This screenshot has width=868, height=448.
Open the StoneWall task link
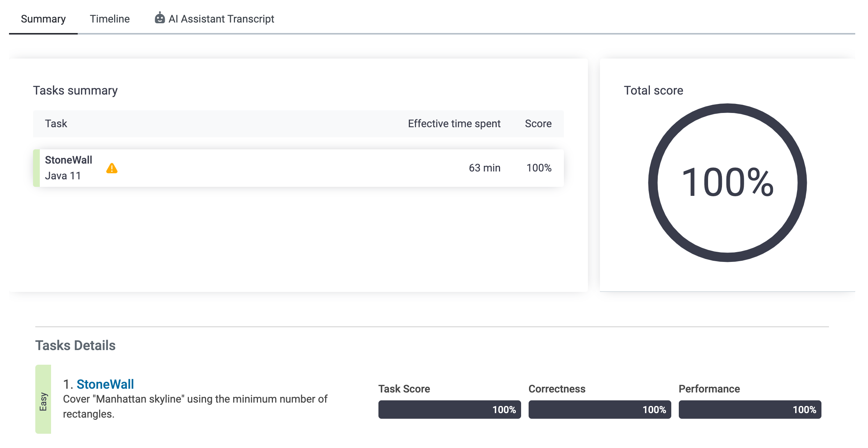pos(105,384)
